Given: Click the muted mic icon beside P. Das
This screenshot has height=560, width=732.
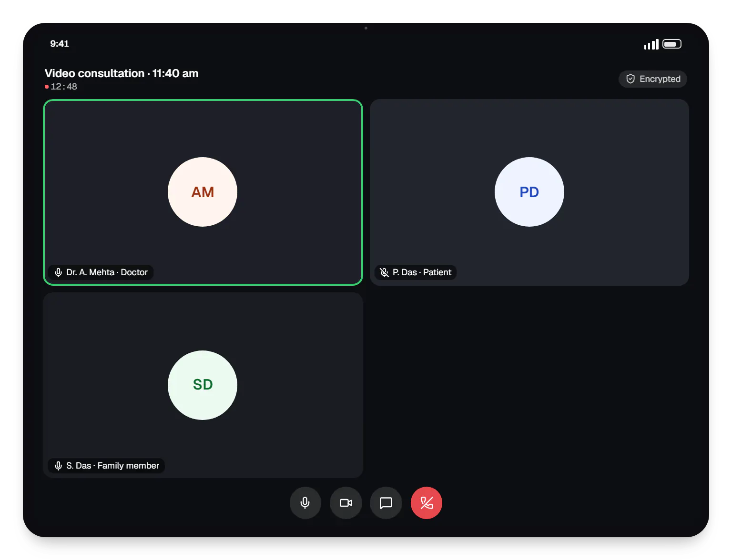Looking at the screenshot, I should (384, 272).
